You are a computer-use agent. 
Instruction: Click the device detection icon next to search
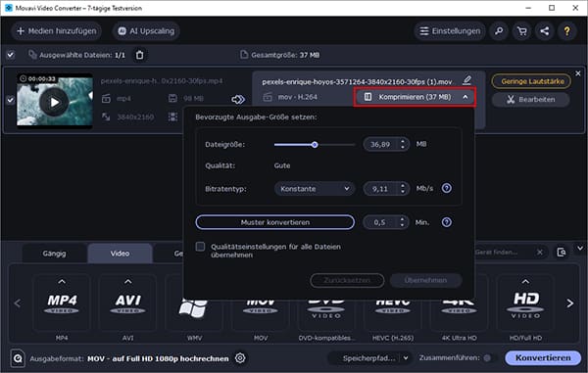(x=562, y=252)
